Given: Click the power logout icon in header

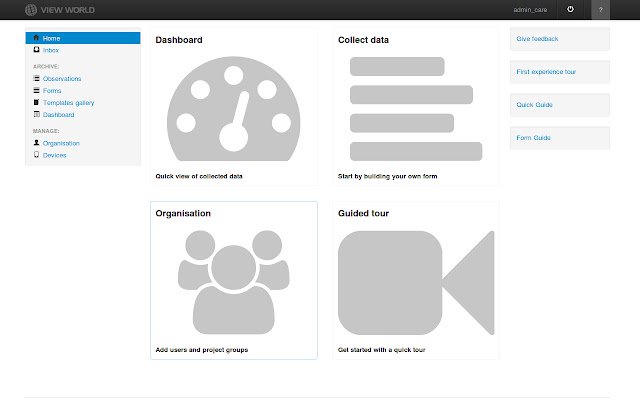Looking at the screenshot, I should click(x=570, y=9).
